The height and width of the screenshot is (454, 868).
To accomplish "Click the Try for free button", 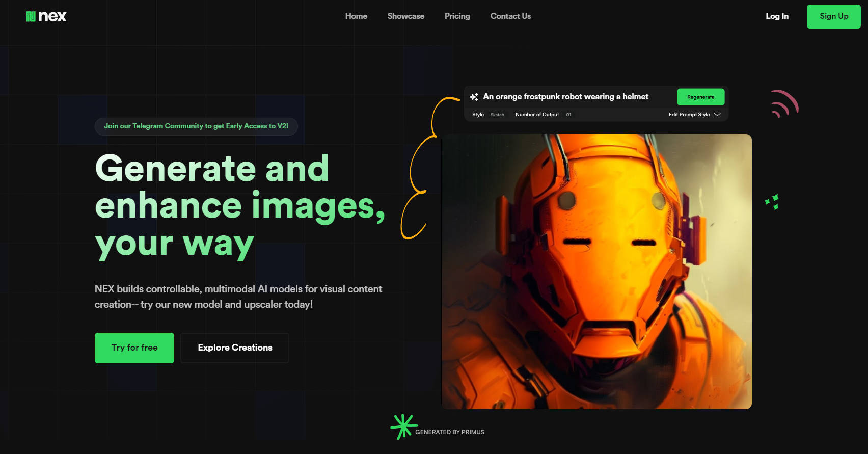I will pos(134,348).
